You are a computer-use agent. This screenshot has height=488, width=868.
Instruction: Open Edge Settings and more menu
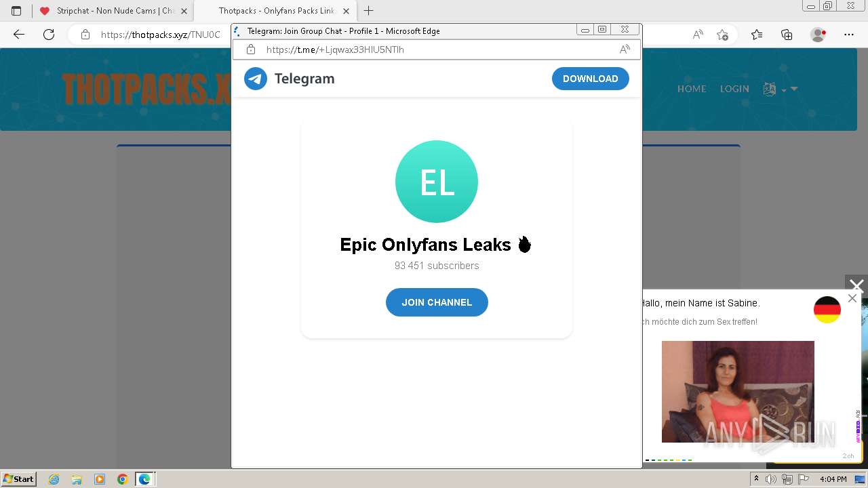coord(849,35)
